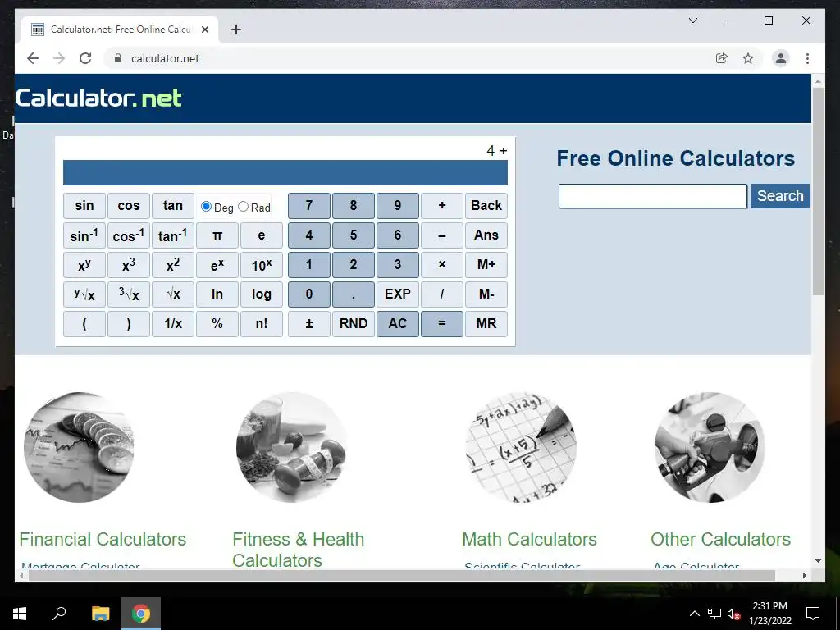840x630 pixels.
Task: Insert Euler's constant e
Action: [x=262, y=235]
